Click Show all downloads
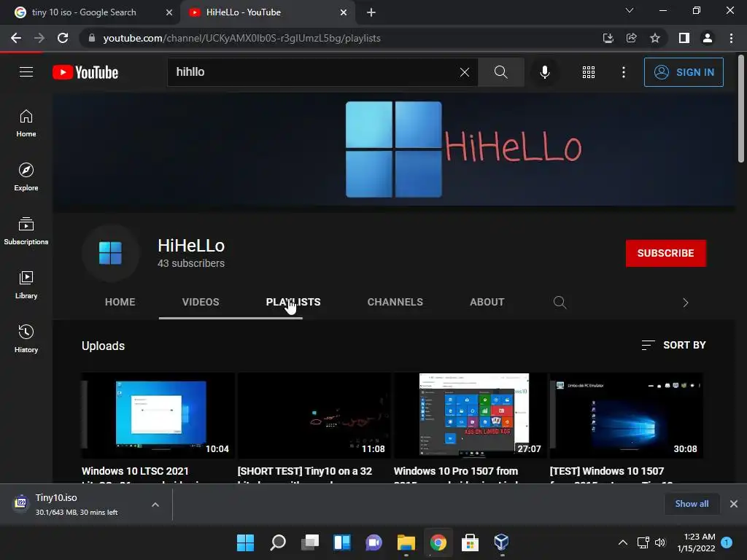The width and height of the screenshot is (747, 560). click(692, 504)
